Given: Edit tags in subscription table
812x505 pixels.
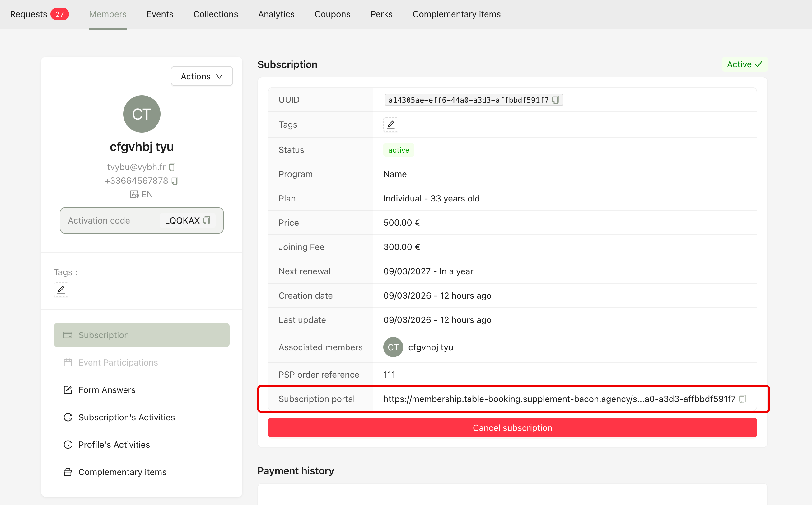Looking at the screenshot, I should point(390,125).
